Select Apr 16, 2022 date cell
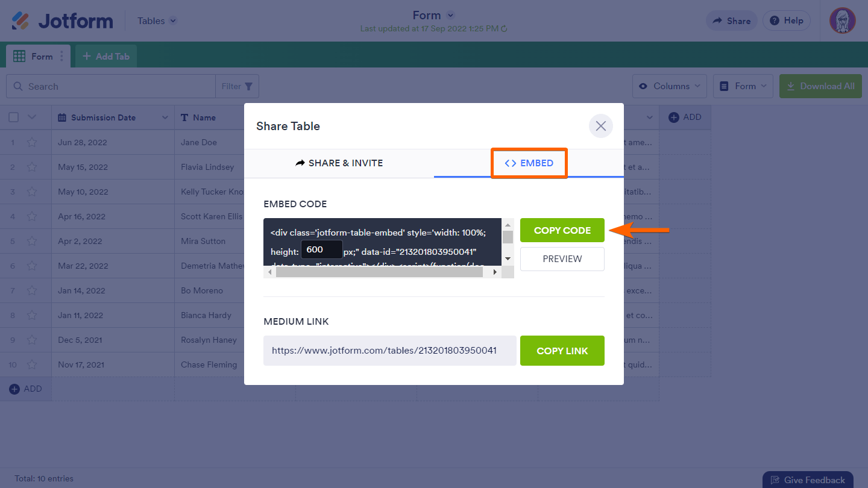This screenshot has height=488, width=868. (113, 216)
